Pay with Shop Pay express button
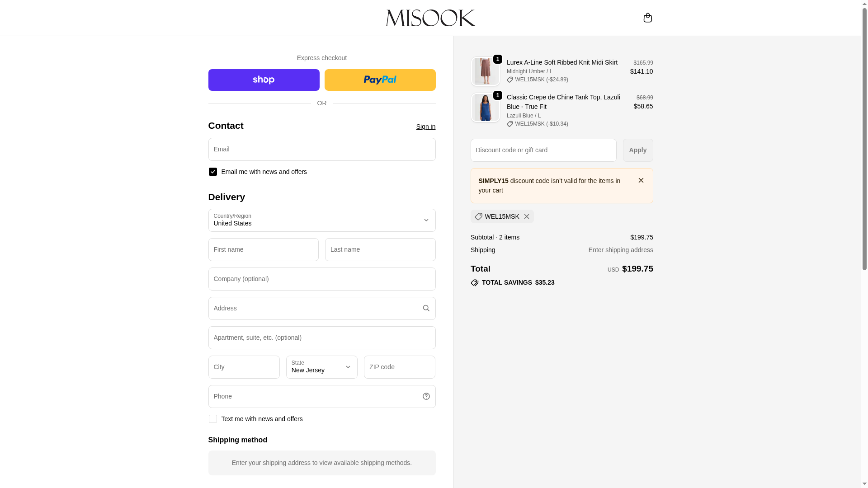Image resolution: width=868 pixels, height=488 pixels. pyautogui.click(x=264, y=80)
